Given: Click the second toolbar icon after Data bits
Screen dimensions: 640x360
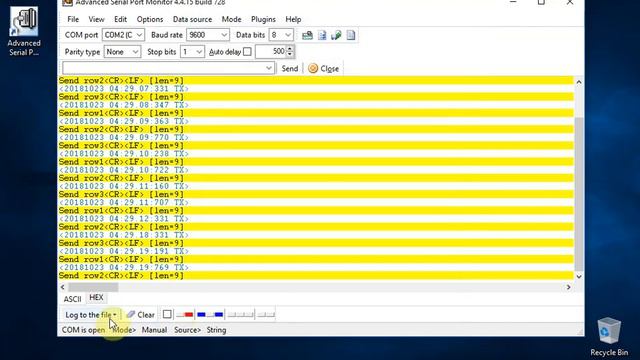Looking at the screenshot, I should click(x=322, y=35).
